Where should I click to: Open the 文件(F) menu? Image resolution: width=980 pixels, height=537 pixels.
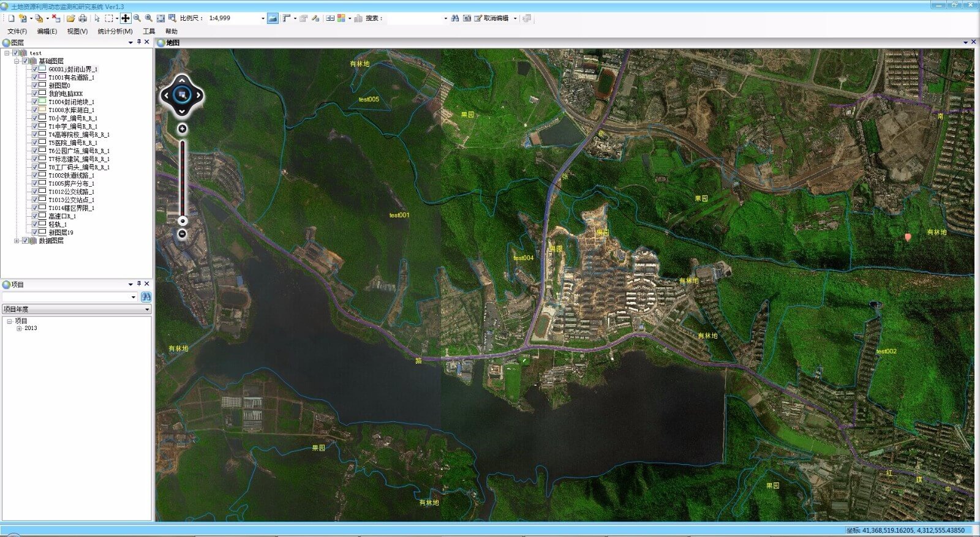(x=17, y=31)
